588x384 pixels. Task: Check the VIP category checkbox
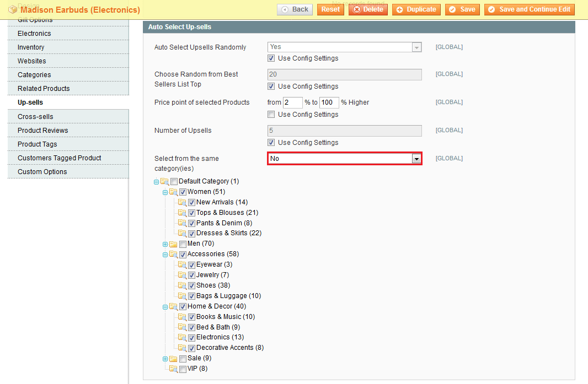click(183, 369)
